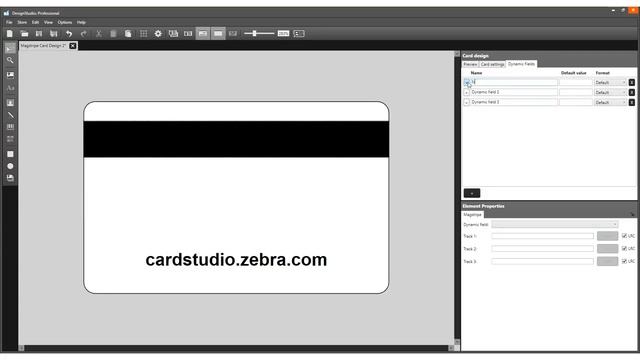
Task: Adjust the zoom slider handle
Action: (x=255, y=33)
